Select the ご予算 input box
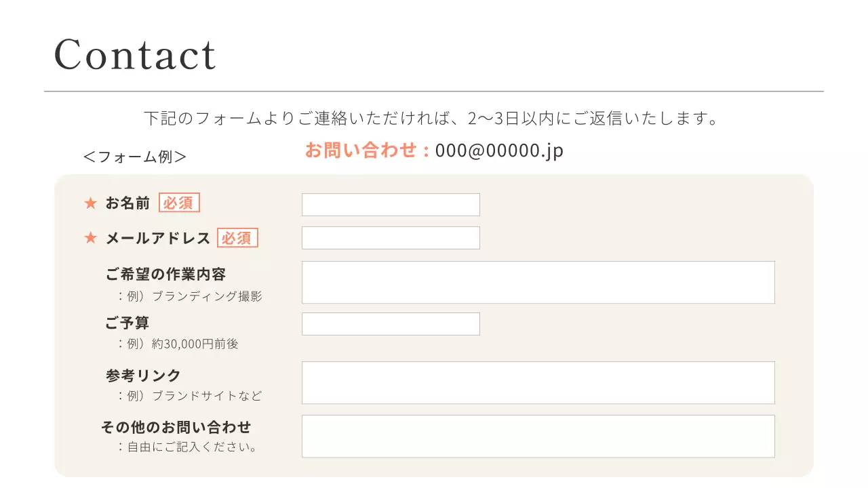This screenshot has width=868, height=488. pos(391,324)
